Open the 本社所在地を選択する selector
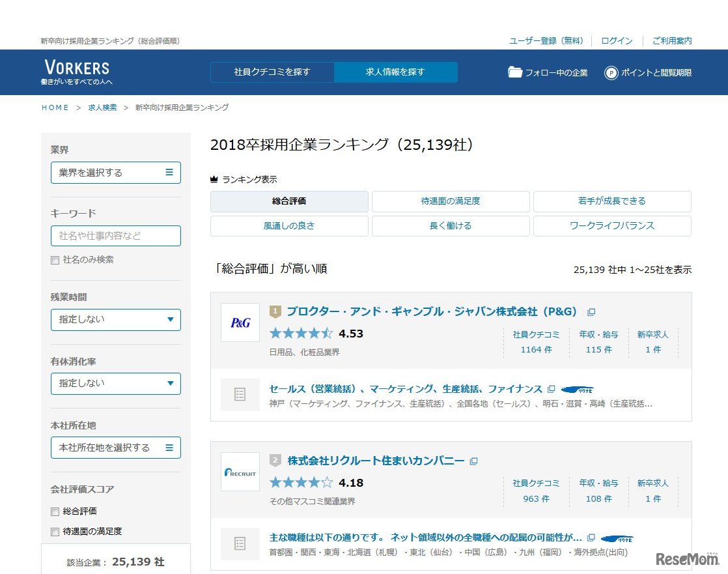The width and height of the screenshot is (728, 574). [115, 448]
